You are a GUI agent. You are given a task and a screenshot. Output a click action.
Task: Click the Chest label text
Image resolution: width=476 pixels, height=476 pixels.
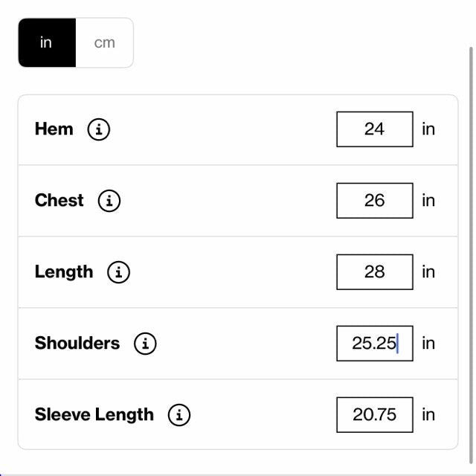[x=59, y=201]
